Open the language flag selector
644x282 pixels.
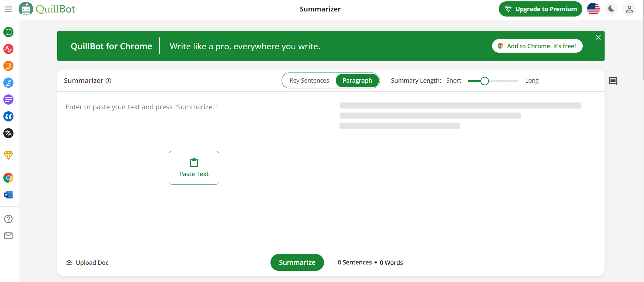point(593,9)
